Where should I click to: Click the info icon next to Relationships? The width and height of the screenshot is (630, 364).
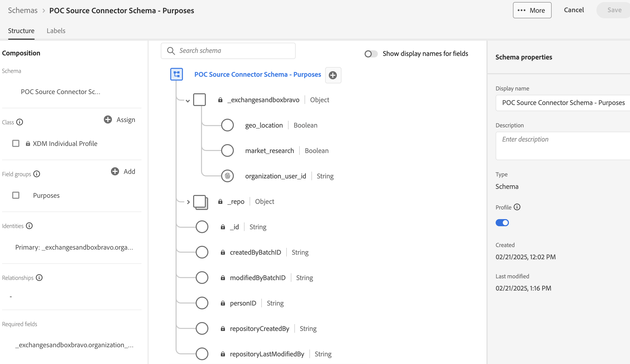(39, 278)
